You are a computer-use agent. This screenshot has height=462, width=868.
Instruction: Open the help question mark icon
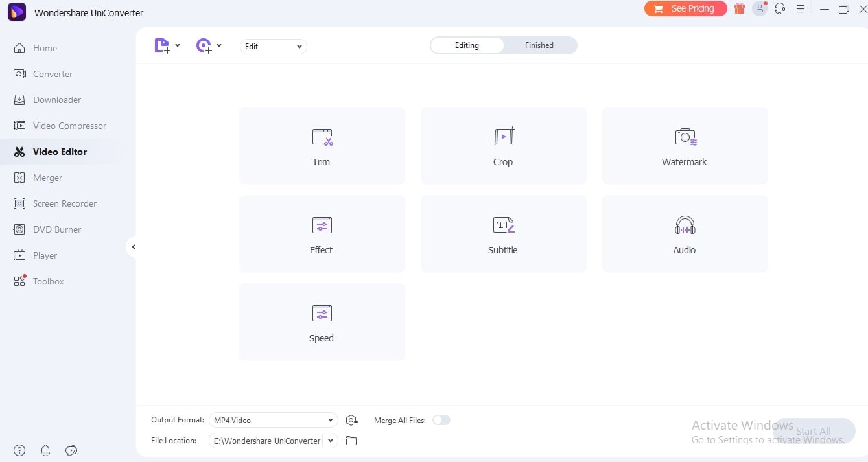point(19,450)
